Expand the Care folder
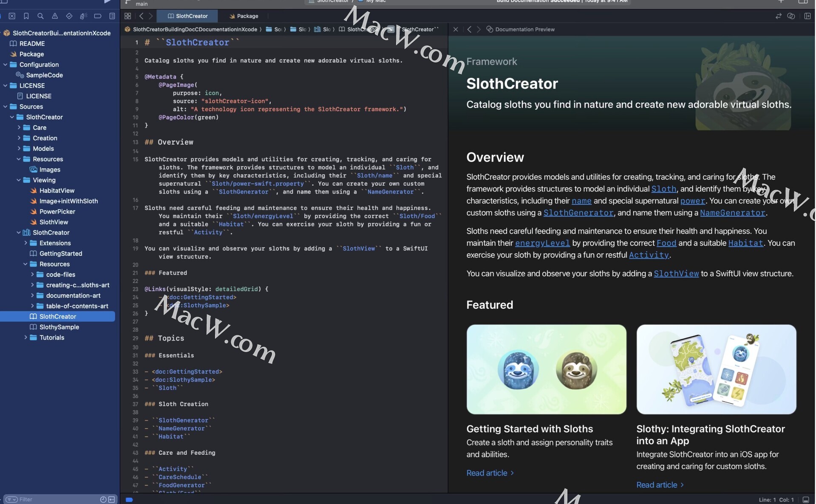The width and height of the screenshot is (816, 504). click(19, 127)
